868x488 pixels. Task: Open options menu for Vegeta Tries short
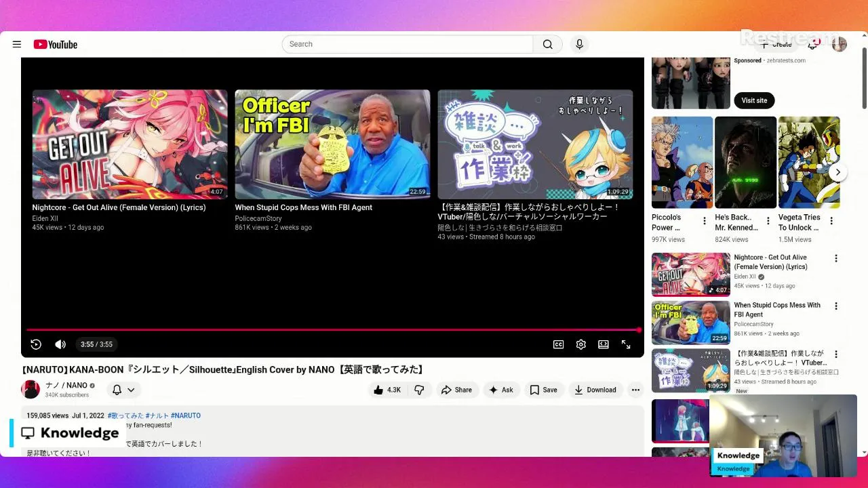831,221
